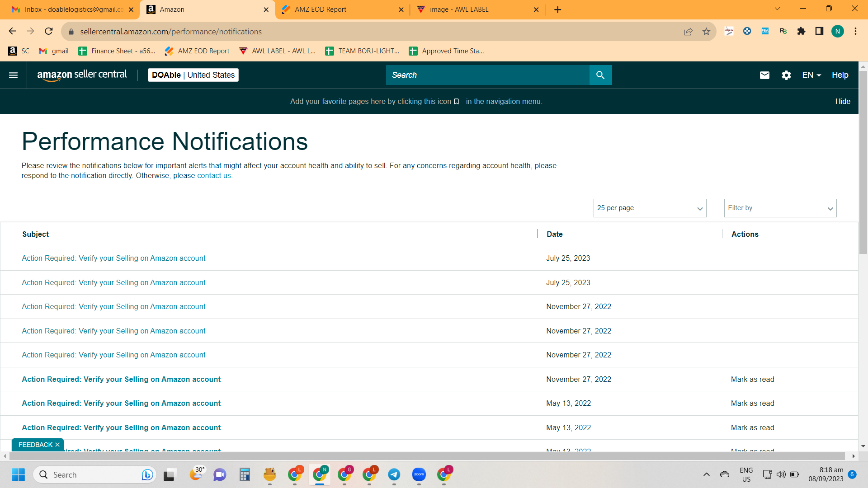Viewport: 868px width, 488px height.
Task: Open AMZ EOD Report bookmark in bookmarks bar
Action: point(197,51)
